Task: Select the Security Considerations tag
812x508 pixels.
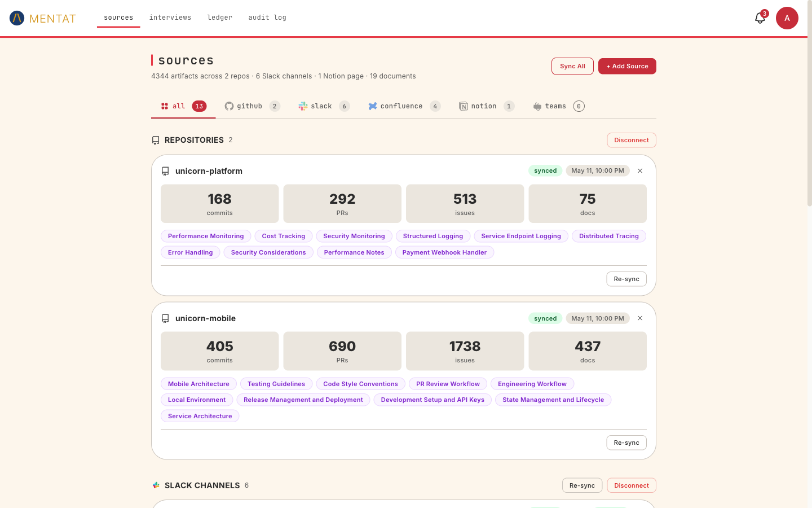Action: pyautogui.click(x=268, y=252)
